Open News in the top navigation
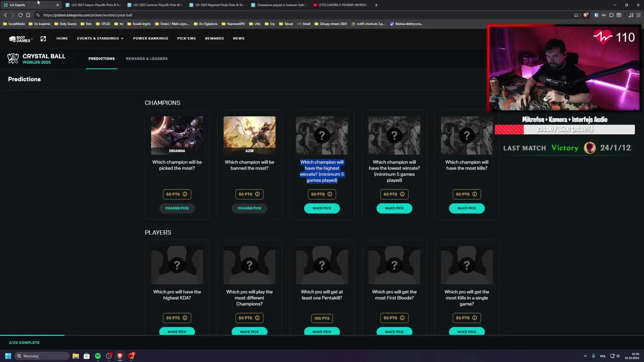Screen dimensions: 644x362 tap(238, 38)
